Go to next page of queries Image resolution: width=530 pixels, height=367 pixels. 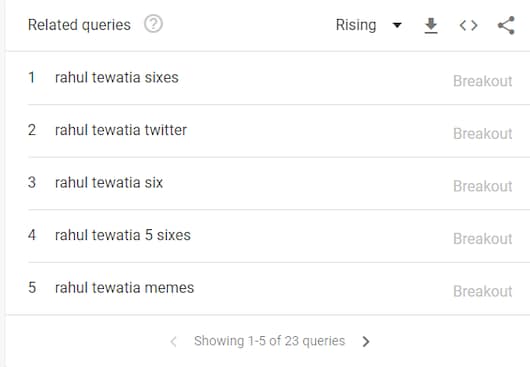pos(366,341)
